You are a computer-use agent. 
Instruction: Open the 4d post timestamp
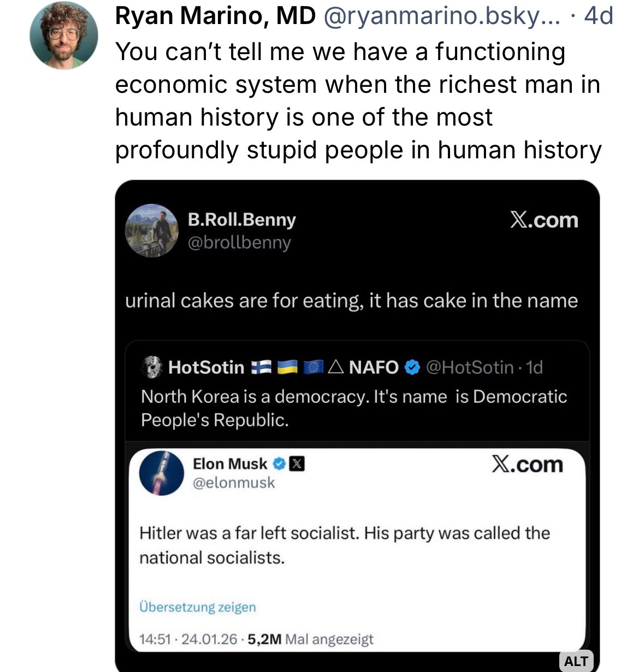click(599, 17)
